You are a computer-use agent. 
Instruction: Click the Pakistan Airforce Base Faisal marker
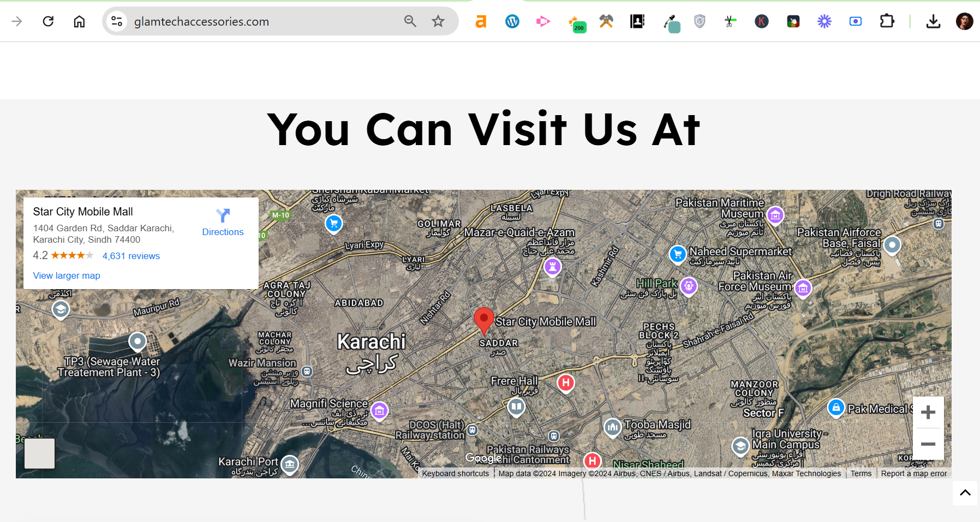(892, 245)
